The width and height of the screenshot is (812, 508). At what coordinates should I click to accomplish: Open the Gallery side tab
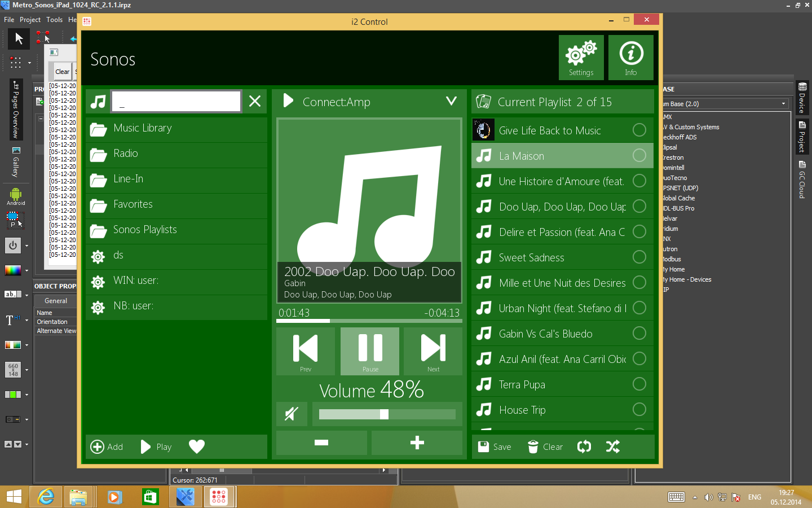16,162
